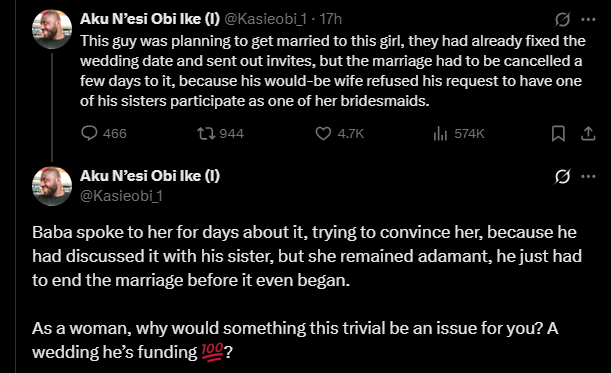Open the 17h timestamp link
611x373 pixels.
pos(330,19)
